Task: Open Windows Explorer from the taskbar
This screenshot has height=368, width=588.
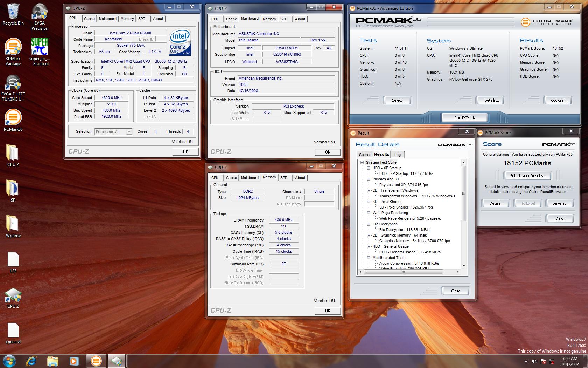Action: click(x=52, y=361)
